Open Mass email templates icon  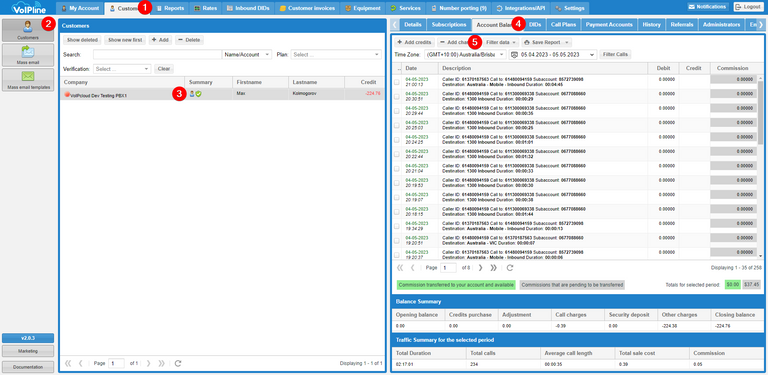(28, 80)
